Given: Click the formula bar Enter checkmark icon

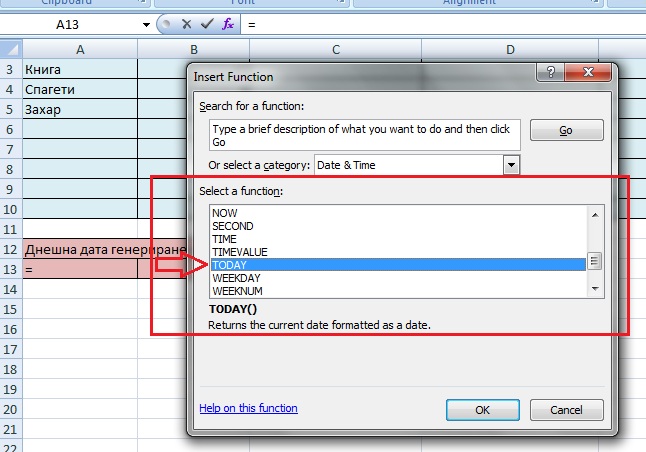Looking at the screenshot, I should point(207,24).
